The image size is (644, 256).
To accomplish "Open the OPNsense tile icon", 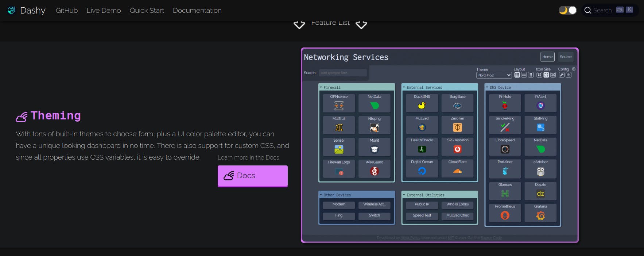I will [x=339, y=106].
